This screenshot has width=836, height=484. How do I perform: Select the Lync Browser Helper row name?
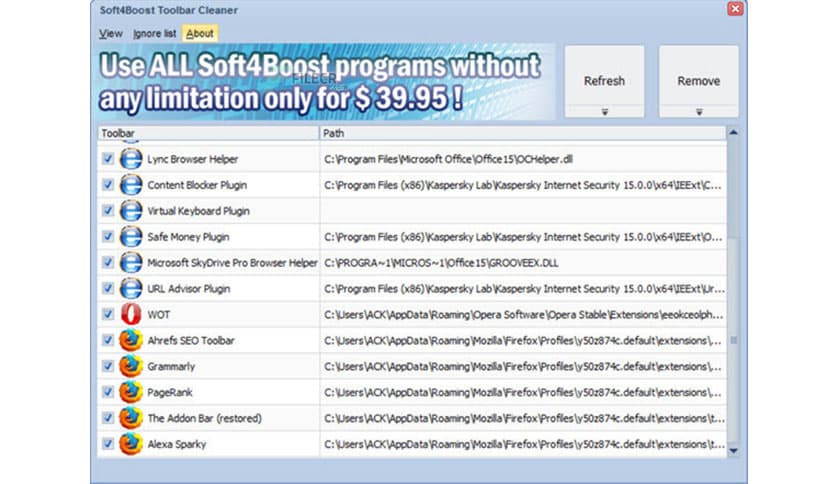click(192, 159)
